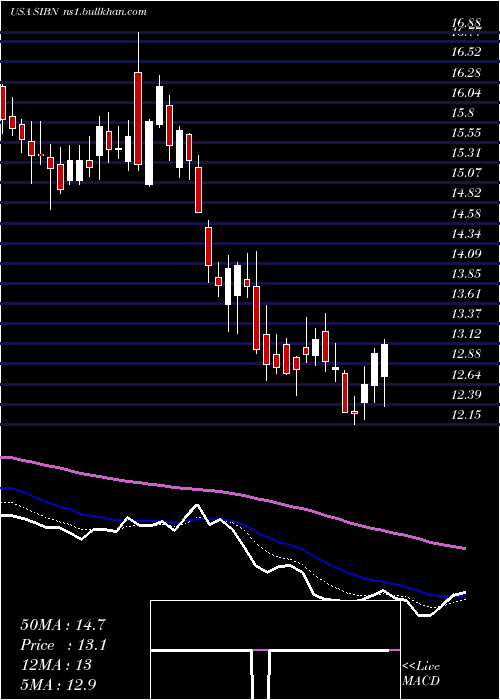The height and width of the screenshot is (700, 500).
Task: Select the 16.28 price axis label
Action: pos(466,72)
